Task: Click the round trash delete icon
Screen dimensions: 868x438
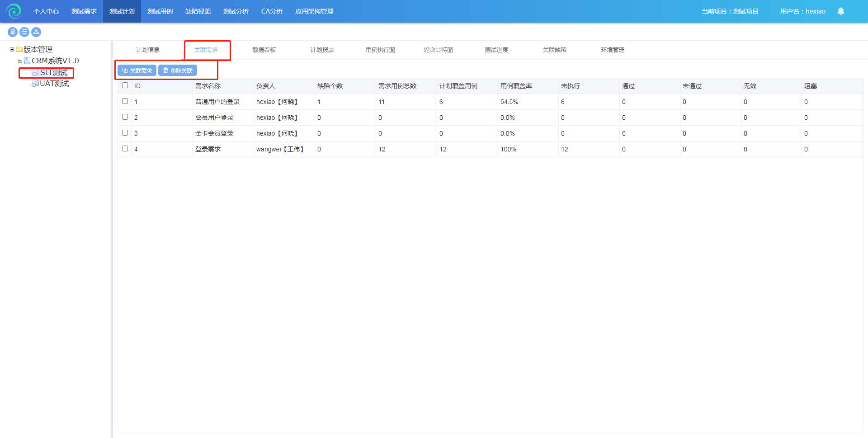Action: (x=13, y=32)
